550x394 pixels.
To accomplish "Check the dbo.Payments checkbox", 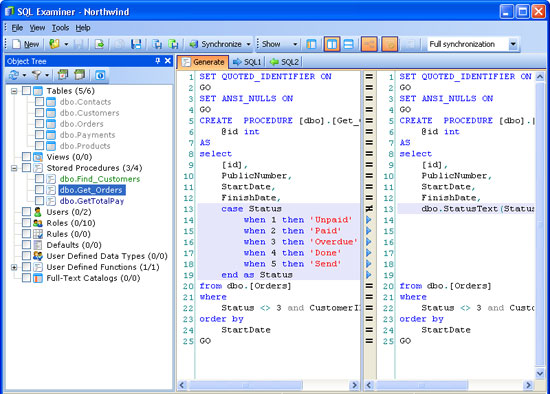I will 39,135.
